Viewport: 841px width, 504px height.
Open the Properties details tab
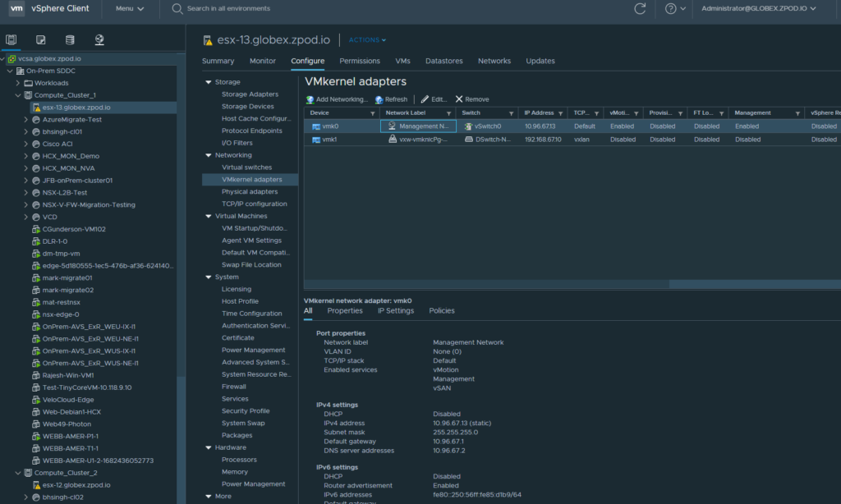coord(345,311)
